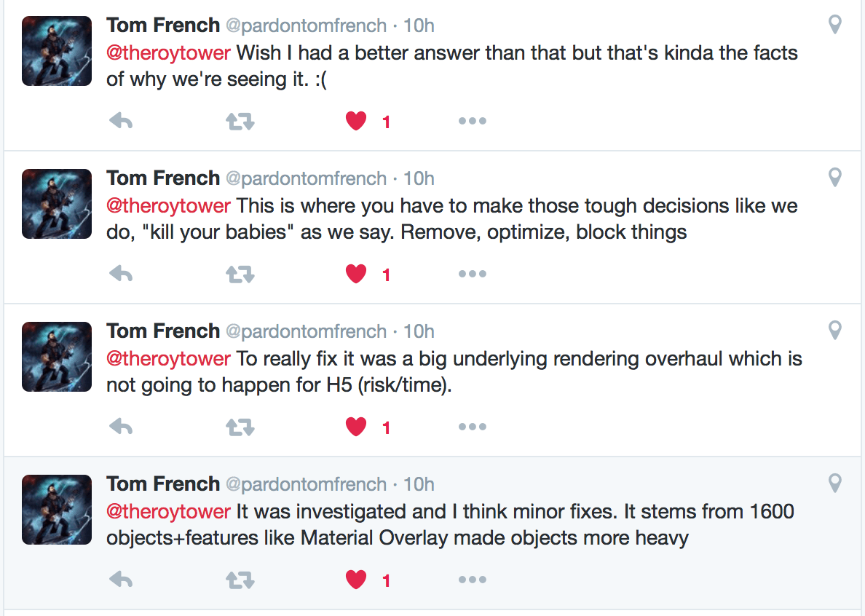
Task: Open more options on "kill your babies" tweet
Action: tap(472, 275)
